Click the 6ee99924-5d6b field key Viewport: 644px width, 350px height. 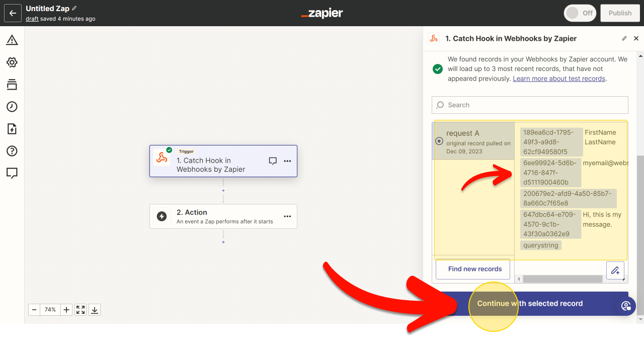(x=550, y=173)
